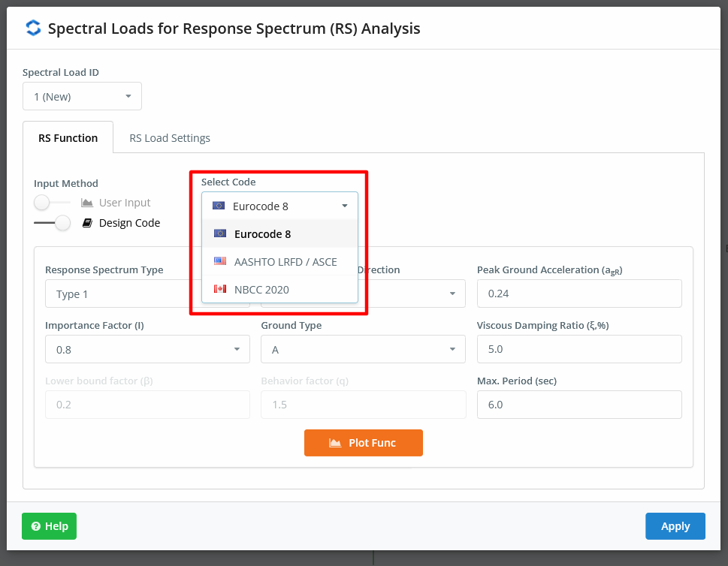
Task: Click the Apply button
Action: click(675, 526)
